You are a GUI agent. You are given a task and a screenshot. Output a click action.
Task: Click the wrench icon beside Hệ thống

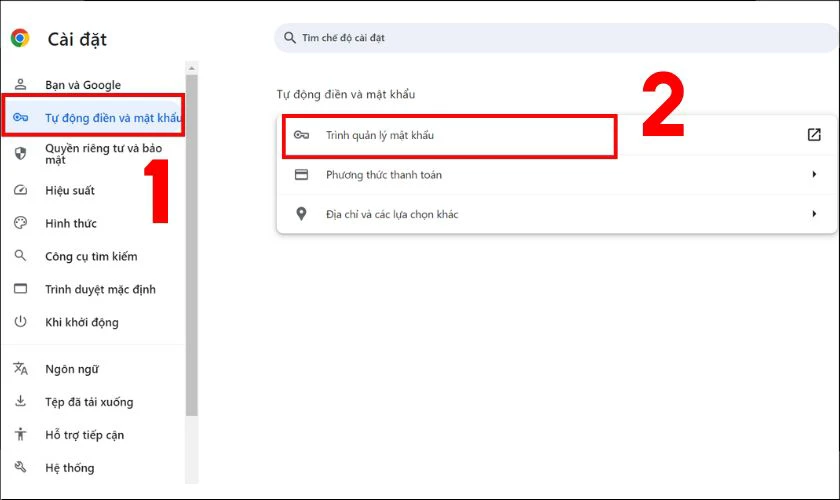tap(20, 467)
